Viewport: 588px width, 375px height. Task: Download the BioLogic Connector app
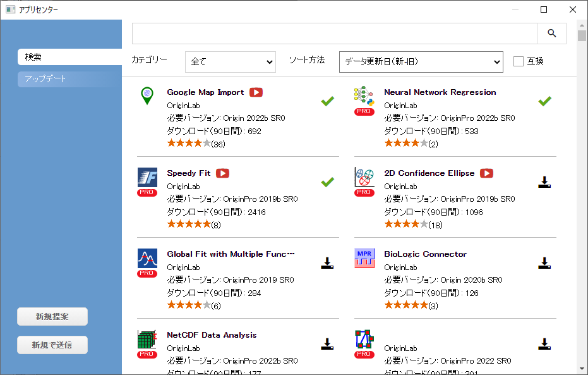544,263
